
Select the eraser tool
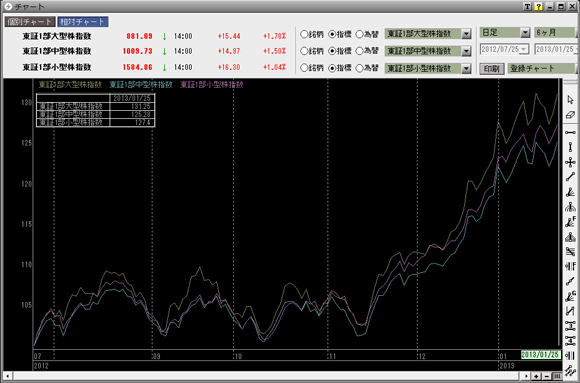(570, 115)
